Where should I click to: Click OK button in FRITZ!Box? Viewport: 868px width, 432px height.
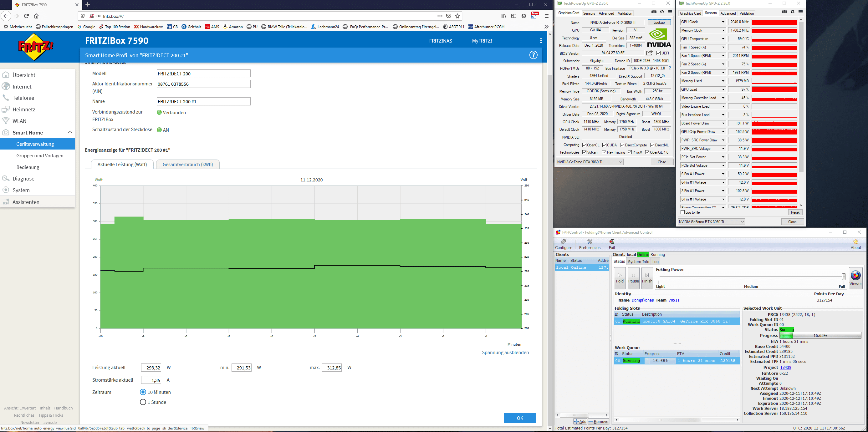[520, 418]
